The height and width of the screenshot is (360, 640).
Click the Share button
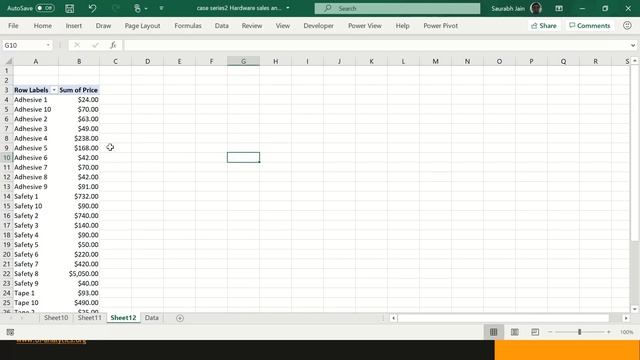(544, 26)
